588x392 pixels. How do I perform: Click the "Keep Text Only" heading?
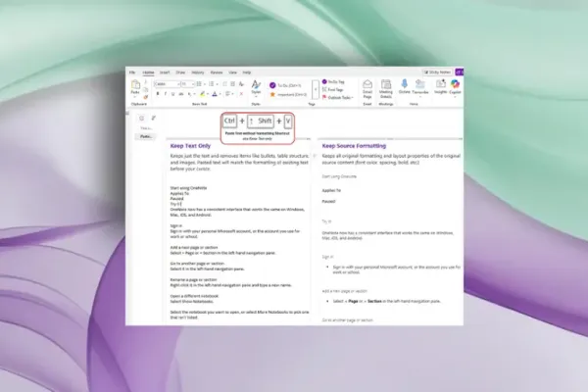point(190,146)
